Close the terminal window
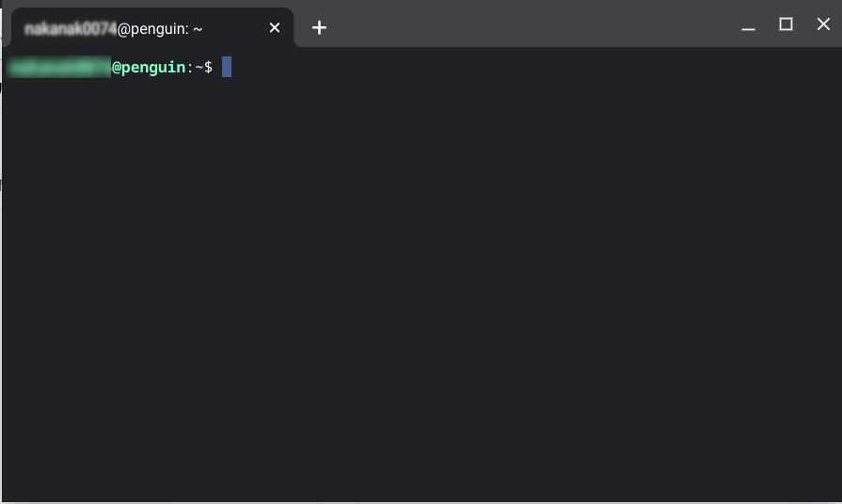Screen dimensions: 842x504 pyautogui.click(x=823, y=24)
